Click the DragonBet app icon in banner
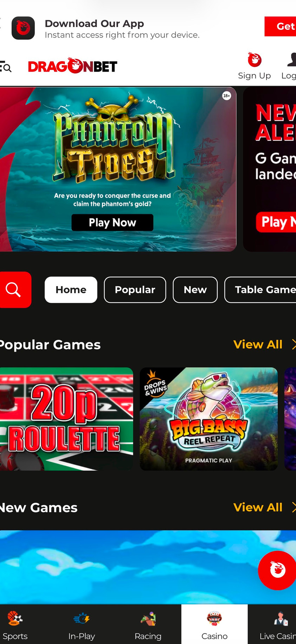Image resolution: width=296 pixels, height=644 pixels. [x=23, y=28]
